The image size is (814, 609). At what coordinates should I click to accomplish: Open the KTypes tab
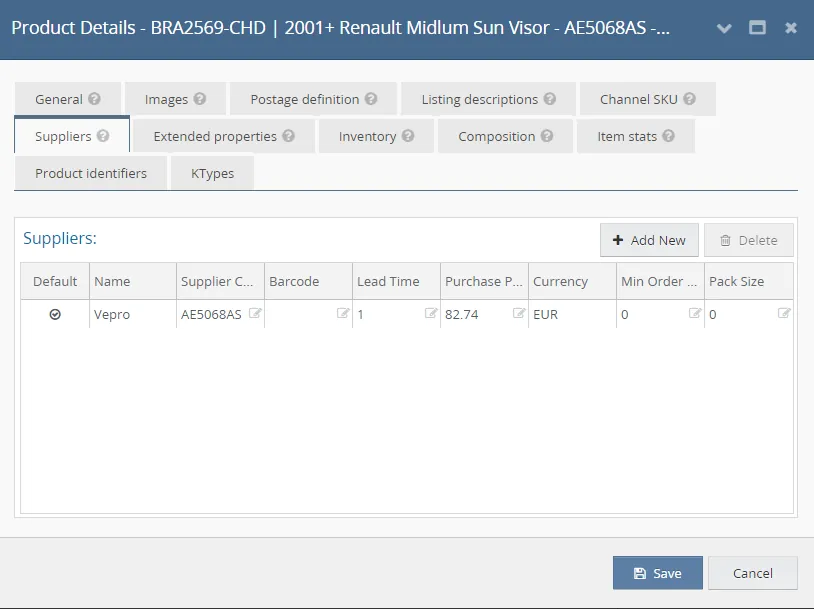click(x=212, y=173)
